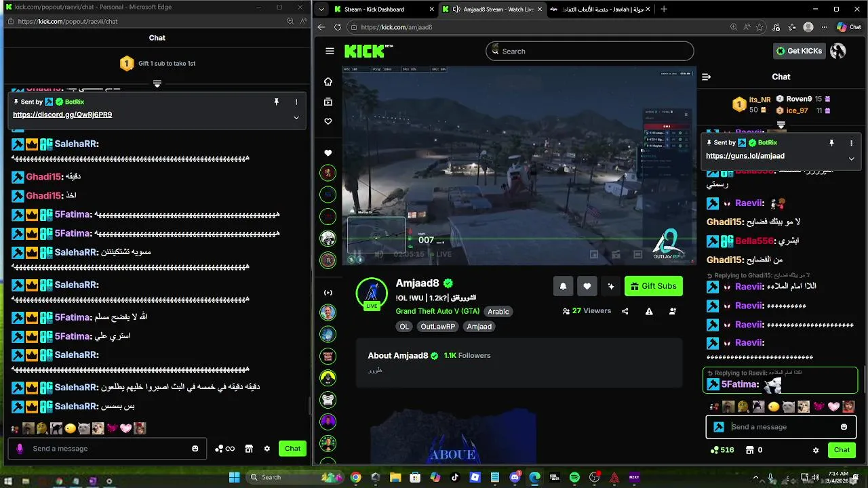Open Following heart outline icon in sidebar
Screen dimensions: 868x488
328,121
